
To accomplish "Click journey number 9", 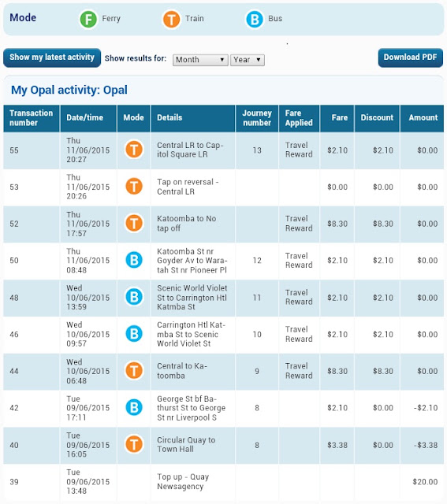I will click(x=257, y=371).
